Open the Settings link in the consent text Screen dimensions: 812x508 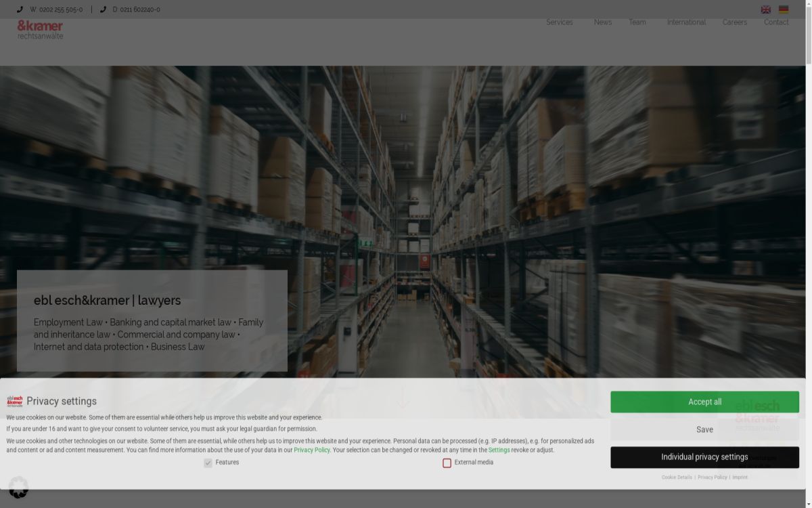click(499, 449)
